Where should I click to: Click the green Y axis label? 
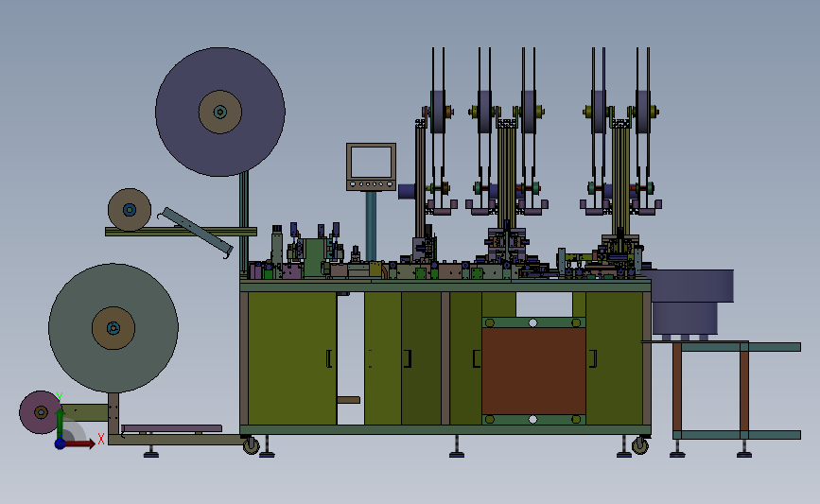pos(60,397)
